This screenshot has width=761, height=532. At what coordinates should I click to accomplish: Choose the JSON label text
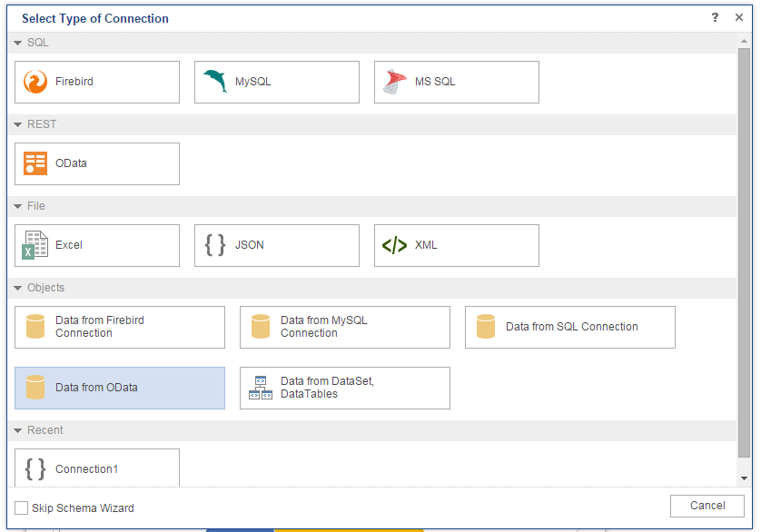coord(250,244)
